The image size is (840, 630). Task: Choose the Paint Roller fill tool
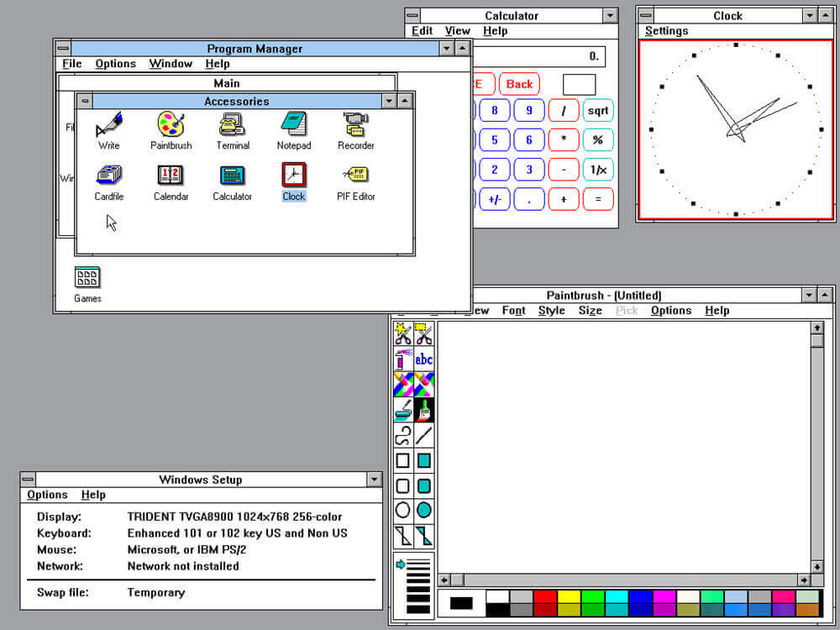pos(403,410)
